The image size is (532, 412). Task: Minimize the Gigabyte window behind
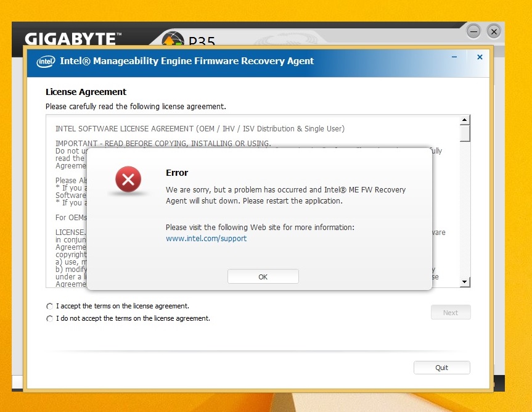tap(473, 32)
